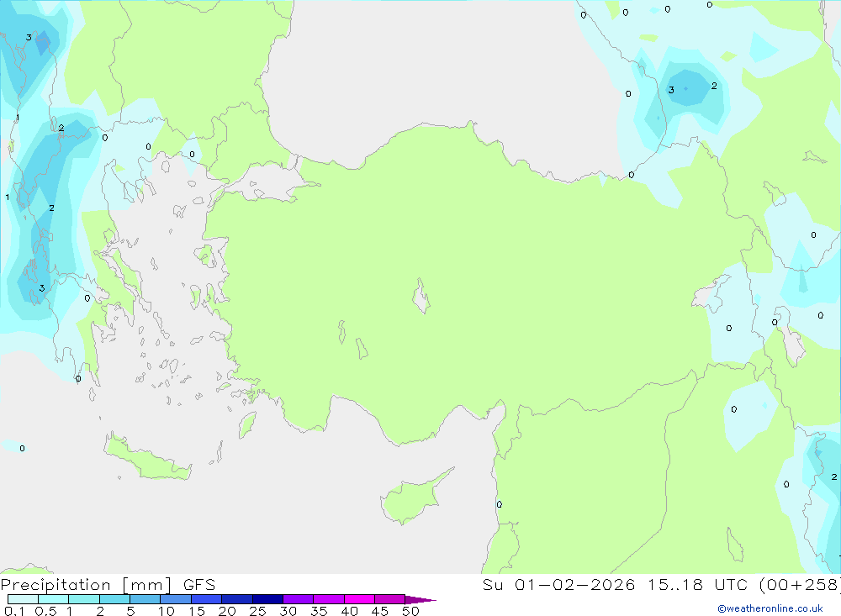Pick the 40–45 mm magenta legend swatch
Image resolution: width=841 pixels, height=616 pixels.
(x=359, y=599)
